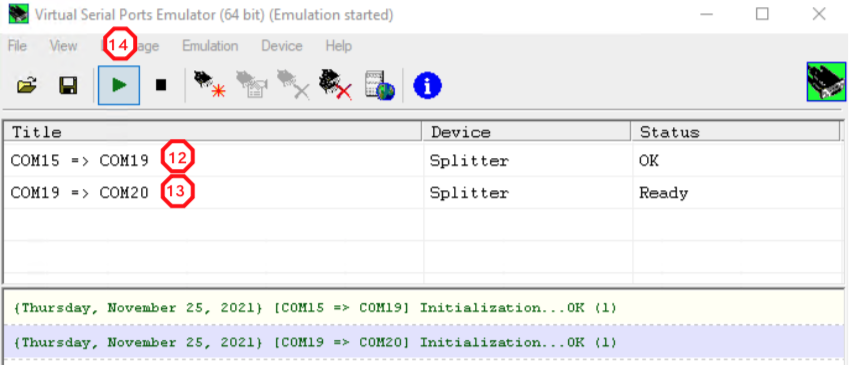Reinitialize selected device toolbar icon
Image resolution: width=850 pixels, height=365 pixels.
252,85
